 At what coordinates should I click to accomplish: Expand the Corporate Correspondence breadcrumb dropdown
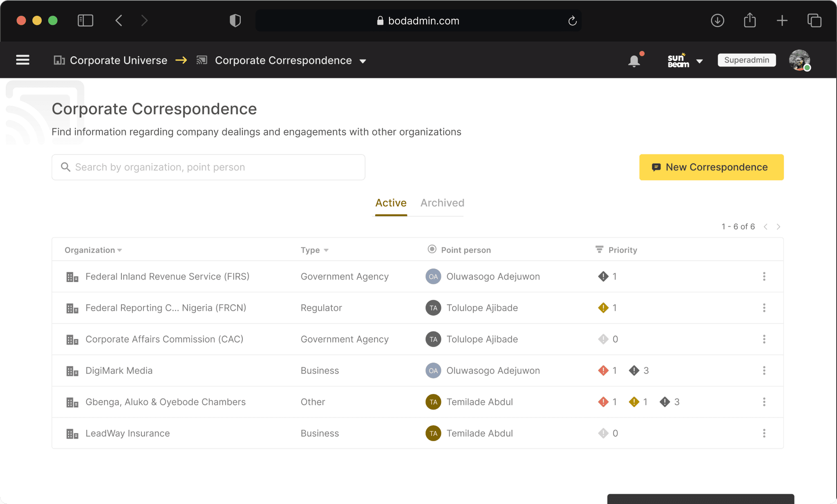(x=363, y=61)
